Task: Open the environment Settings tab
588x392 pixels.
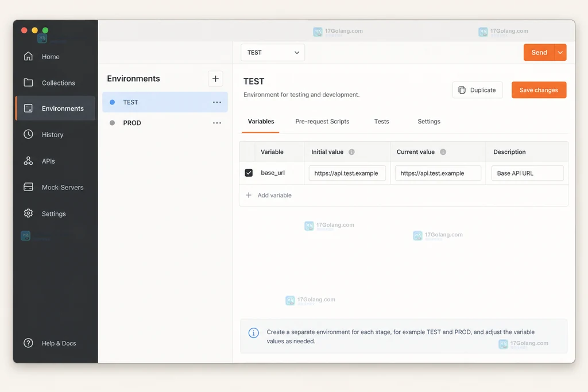Action: (429, 122)
